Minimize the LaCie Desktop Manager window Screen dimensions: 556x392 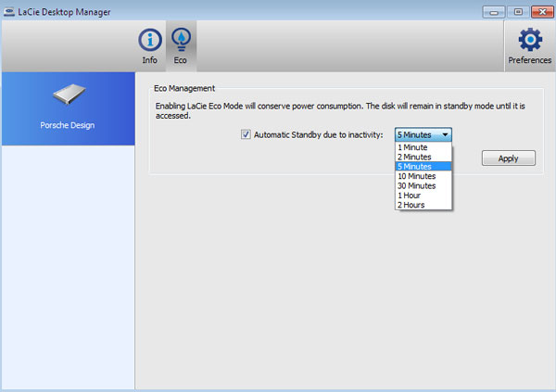point(493,10)
